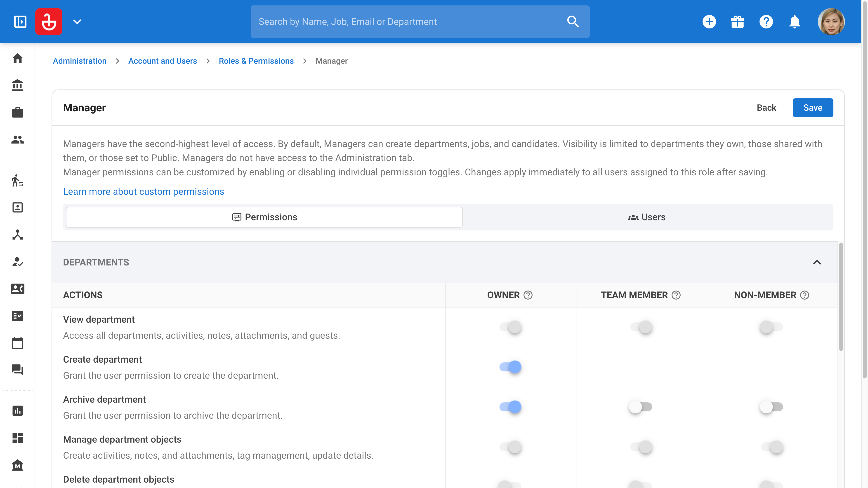This screenshot has width=868, height=488.
Task: Select the Permissions tab
Action: coord(264,217)
